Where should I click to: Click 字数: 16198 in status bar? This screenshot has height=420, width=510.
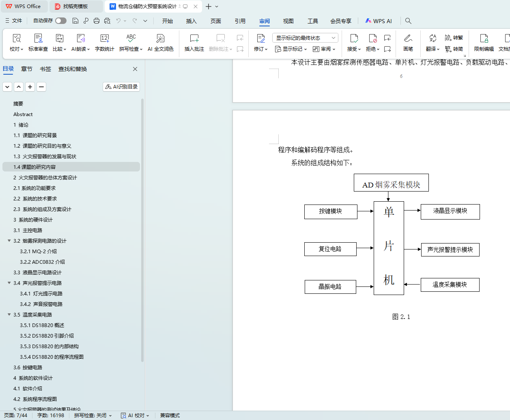coord(51,416)
